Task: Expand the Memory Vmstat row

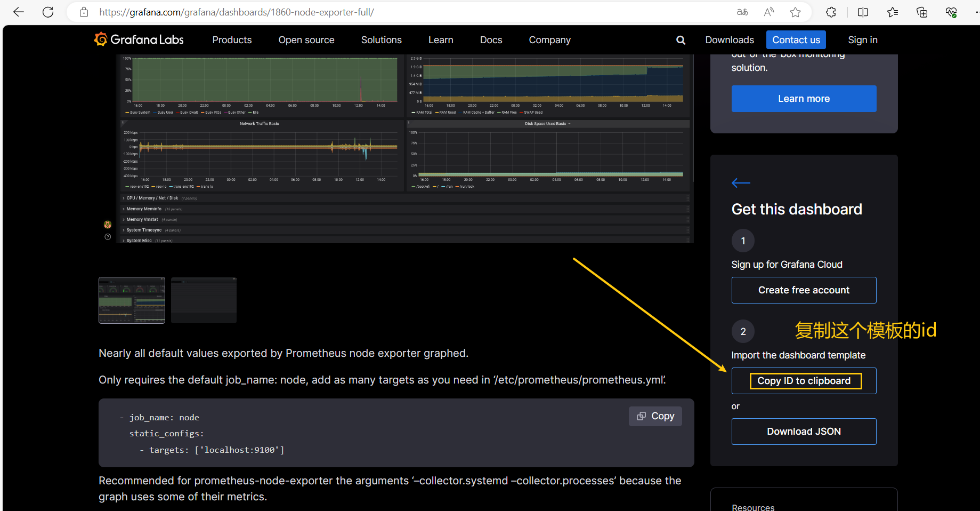Action: click(405, 219)
